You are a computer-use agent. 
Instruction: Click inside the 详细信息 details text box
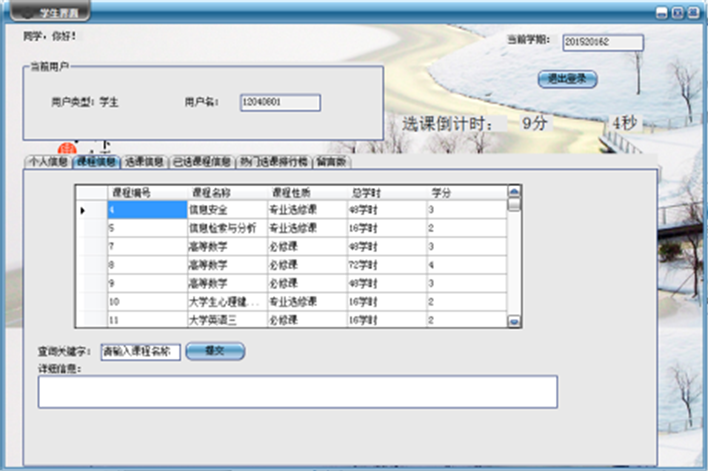tap(297, 391)
